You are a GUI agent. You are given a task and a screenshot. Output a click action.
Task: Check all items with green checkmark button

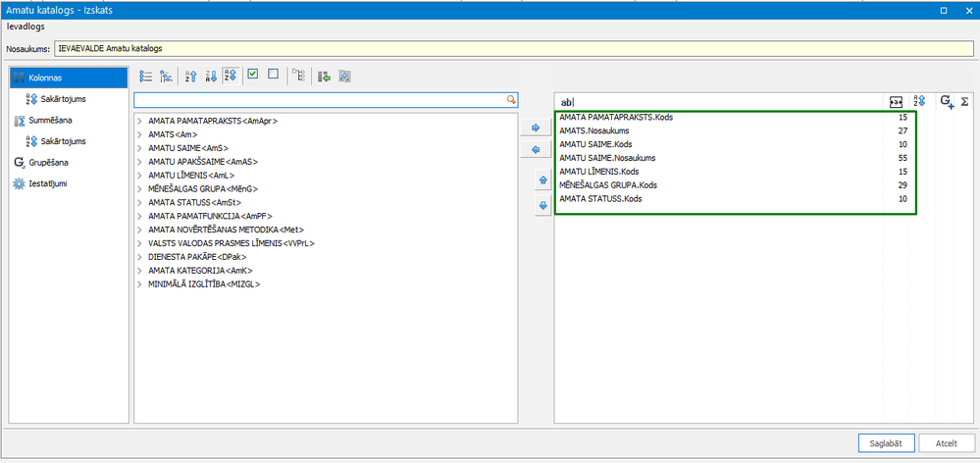tap(253, 75)
